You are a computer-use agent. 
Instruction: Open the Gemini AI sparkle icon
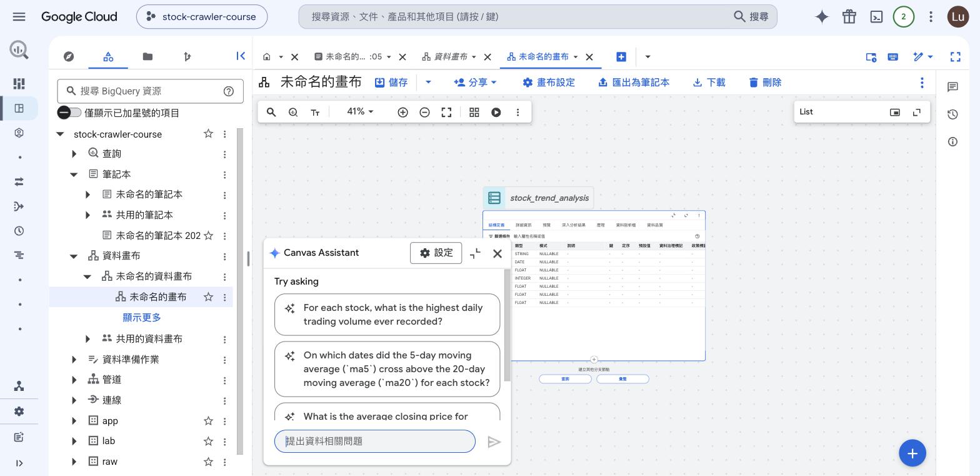(x=822, y=17)
